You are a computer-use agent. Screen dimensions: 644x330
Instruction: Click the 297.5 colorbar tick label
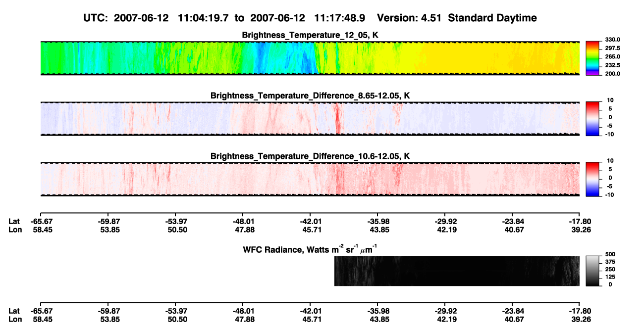pos(612,48)
